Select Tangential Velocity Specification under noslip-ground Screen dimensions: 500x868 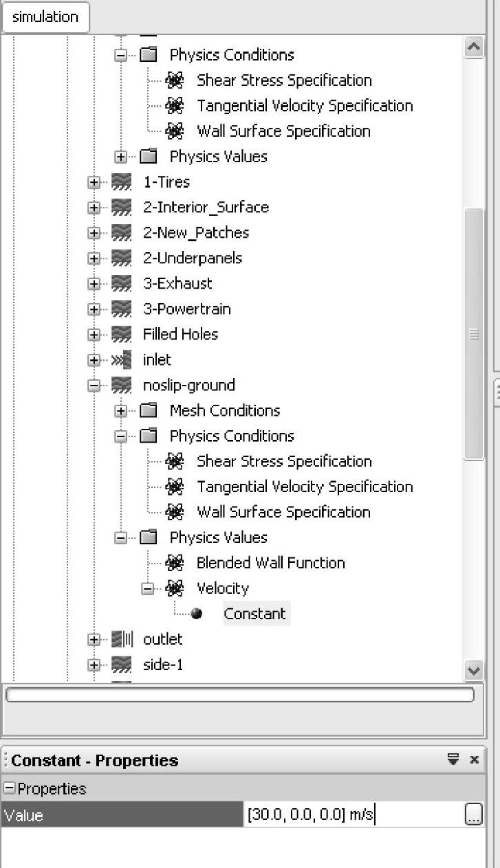(305, 487)
